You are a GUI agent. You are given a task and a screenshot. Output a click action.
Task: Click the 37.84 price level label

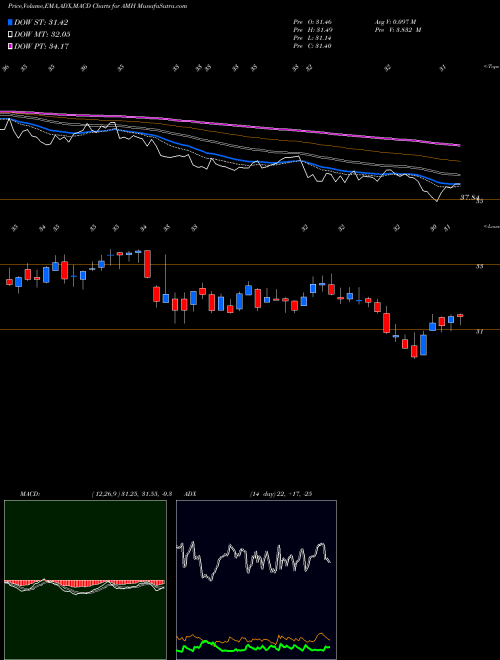tap(470, 197)
